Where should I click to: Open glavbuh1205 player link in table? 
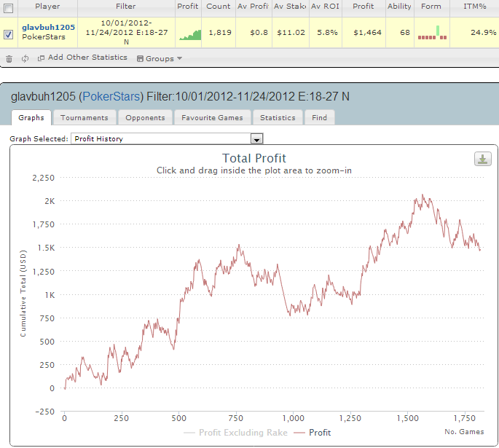48,26
